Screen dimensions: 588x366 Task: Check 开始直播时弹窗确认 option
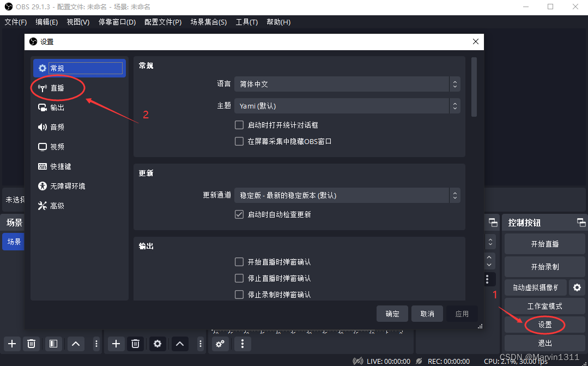tap(239, 262)
